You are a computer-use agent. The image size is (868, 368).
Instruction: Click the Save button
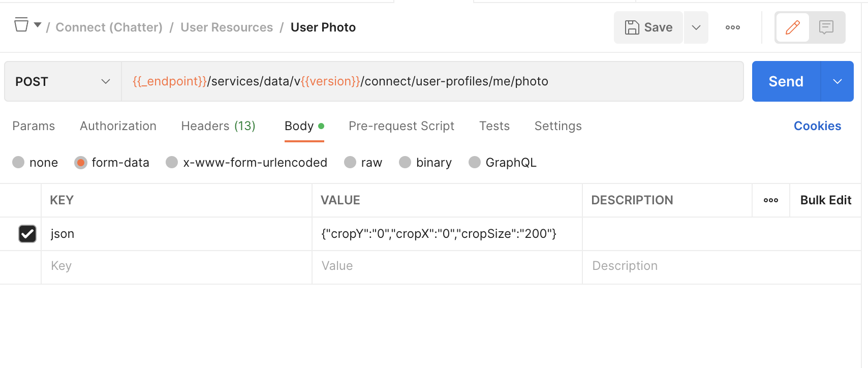(648, 27)
